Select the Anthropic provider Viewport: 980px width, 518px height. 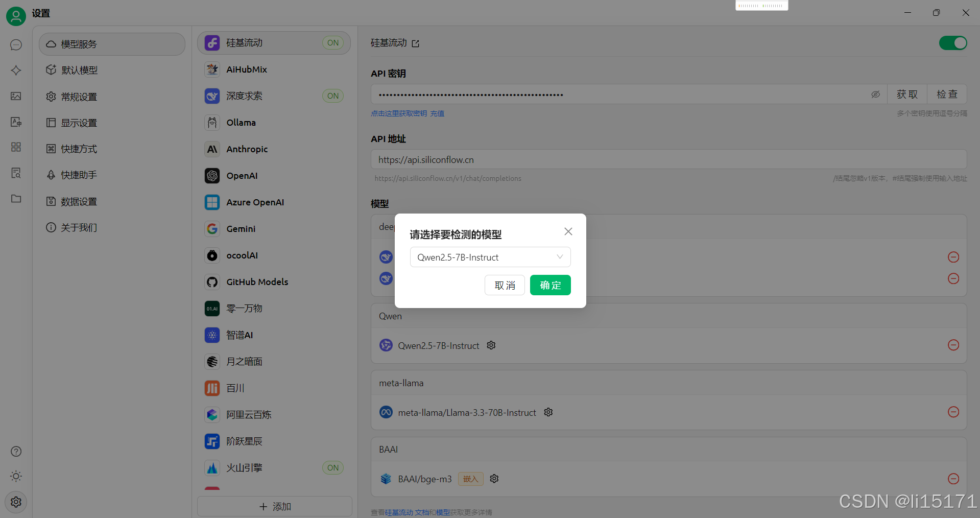[x=274, y=149]
